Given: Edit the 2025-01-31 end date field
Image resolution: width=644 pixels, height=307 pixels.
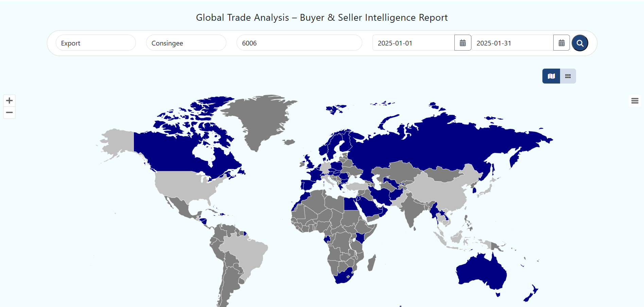Looking at the screenshot, I should (x=512, y=43).
